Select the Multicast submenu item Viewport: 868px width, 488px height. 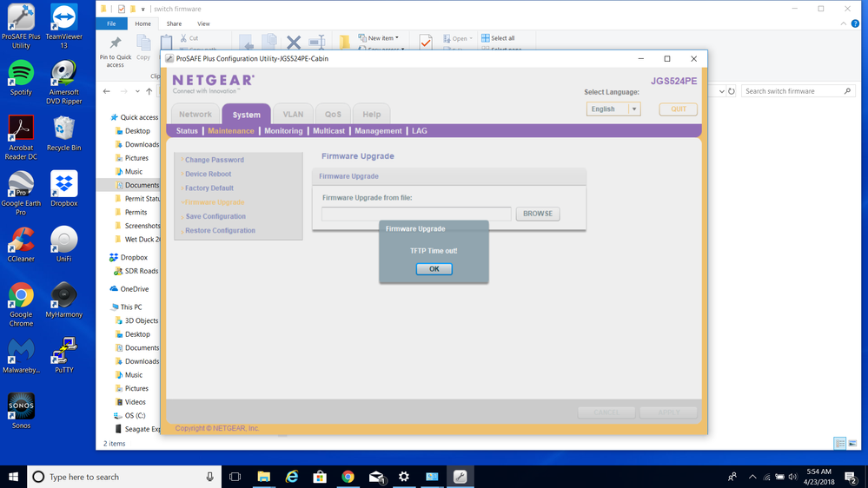click(328, 131)
